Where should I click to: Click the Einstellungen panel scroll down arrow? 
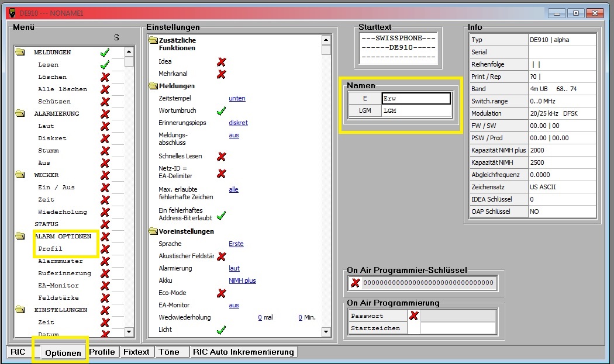point(326,332)
